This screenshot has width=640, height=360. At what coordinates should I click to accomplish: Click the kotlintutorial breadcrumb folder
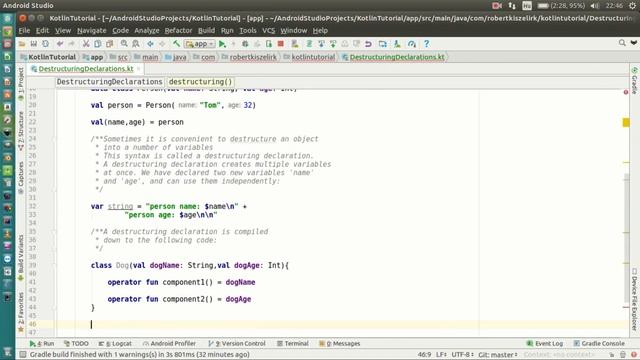[x=309, y=57]
